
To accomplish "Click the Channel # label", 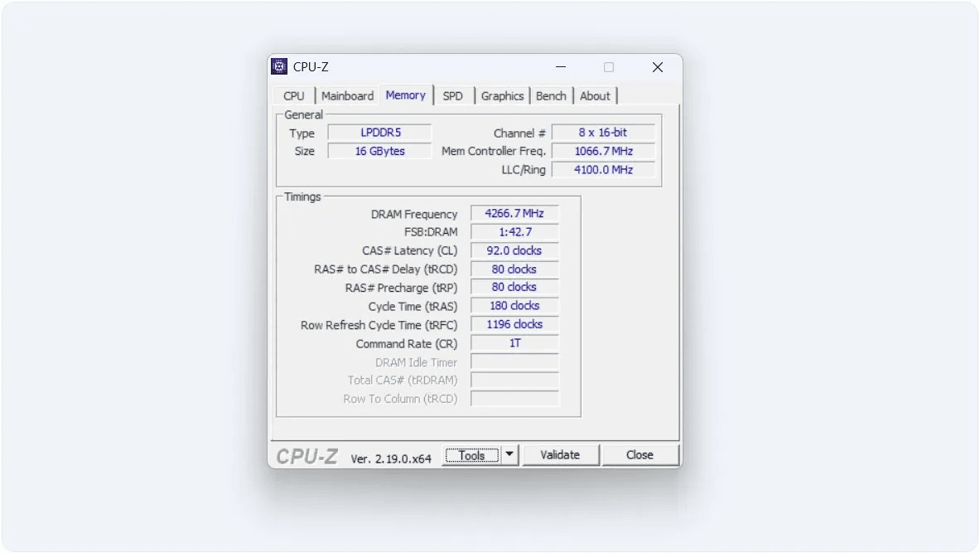I will [519, 133].
